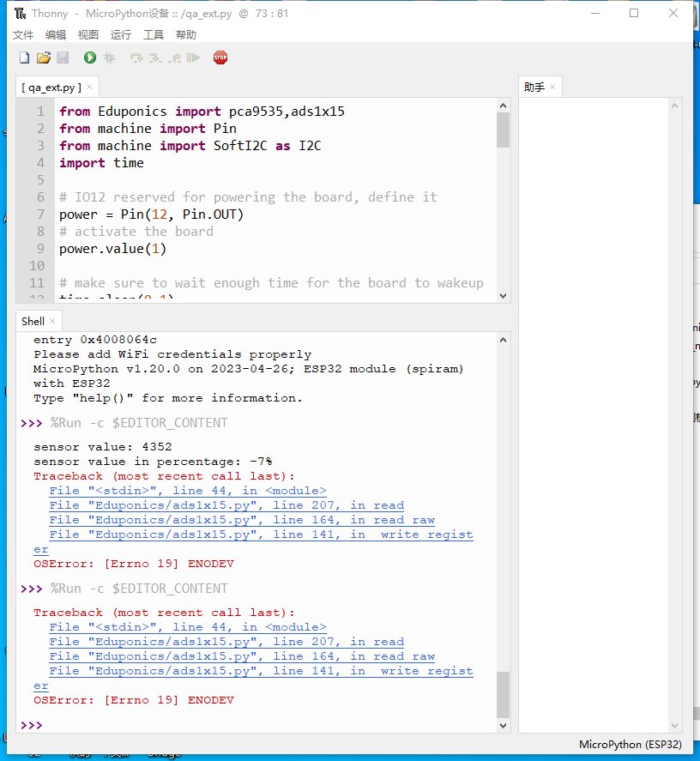Click code line 'power = Pin(12, Pin.OUT)'
Viewport: 700px width, 761px height.
pyautogui.click(x=152, y=214)
